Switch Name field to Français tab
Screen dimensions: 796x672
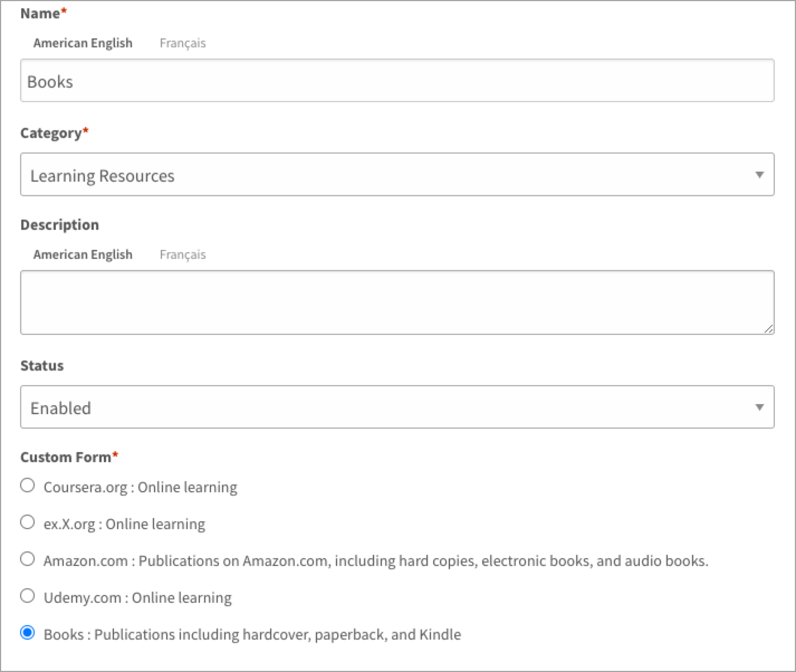pyautogui.click(x=183, y=43)
